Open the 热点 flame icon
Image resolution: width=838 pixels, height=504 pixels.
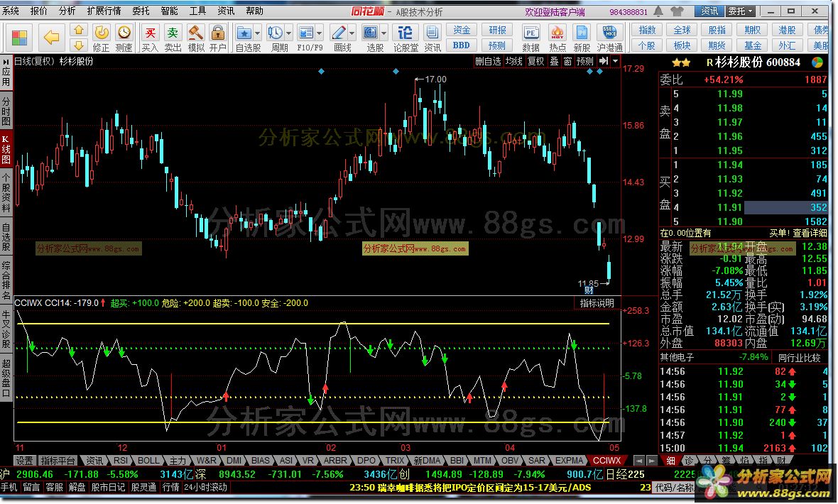557,33
